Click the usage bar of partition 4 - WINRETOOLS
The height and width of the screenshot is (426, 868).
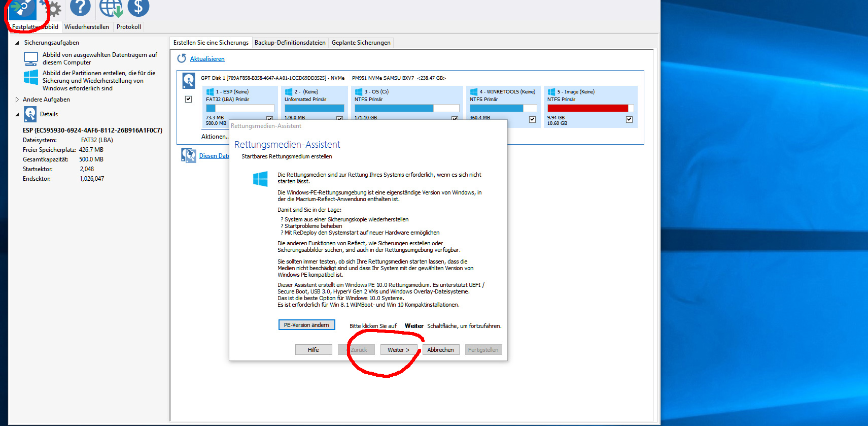(503, 108)
